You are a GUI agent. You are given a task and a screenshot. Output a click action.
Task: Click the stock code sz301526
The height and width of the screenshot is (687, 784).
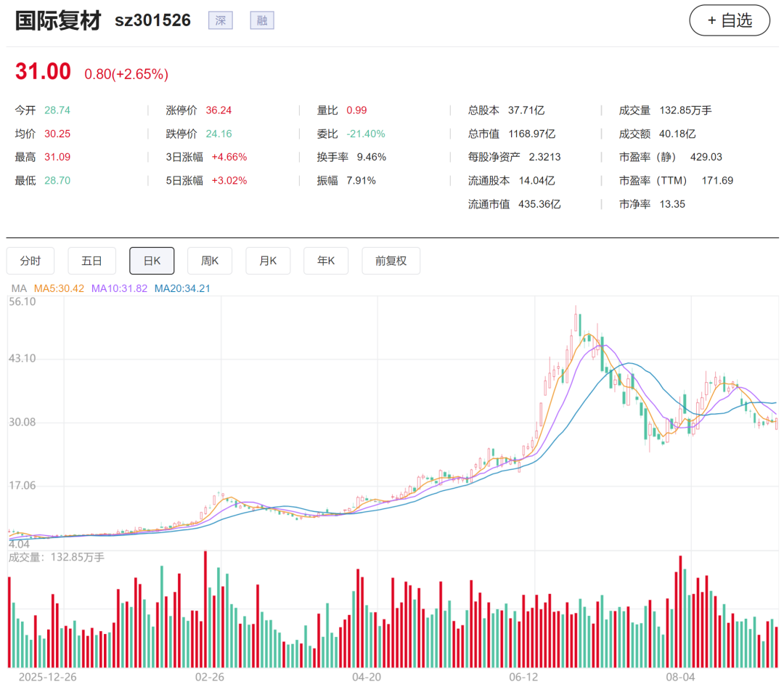coord(152,20)
